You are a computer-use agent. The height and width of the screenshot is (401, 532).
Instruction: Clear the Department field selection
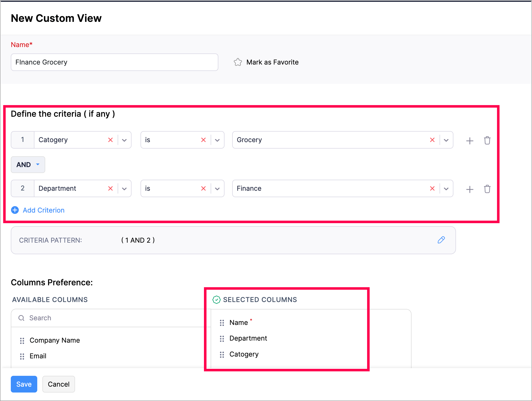(110, 188)
